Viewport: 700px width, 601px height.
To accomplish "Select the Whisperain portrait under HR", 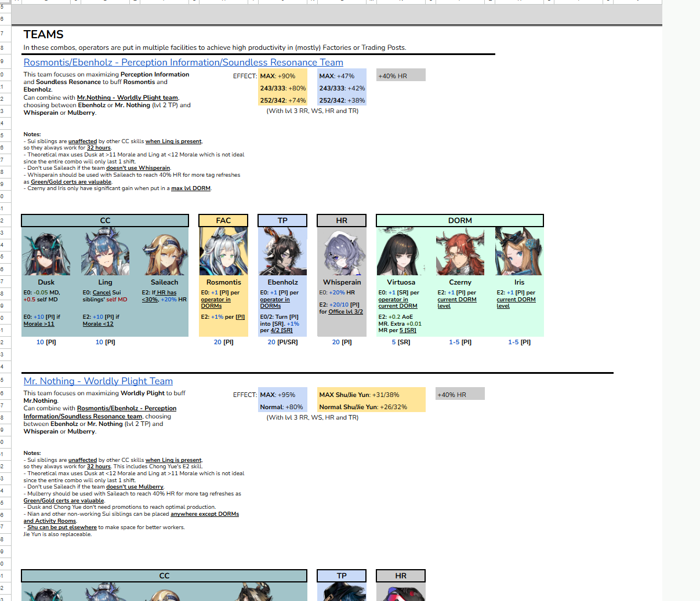I will (342, 252).
